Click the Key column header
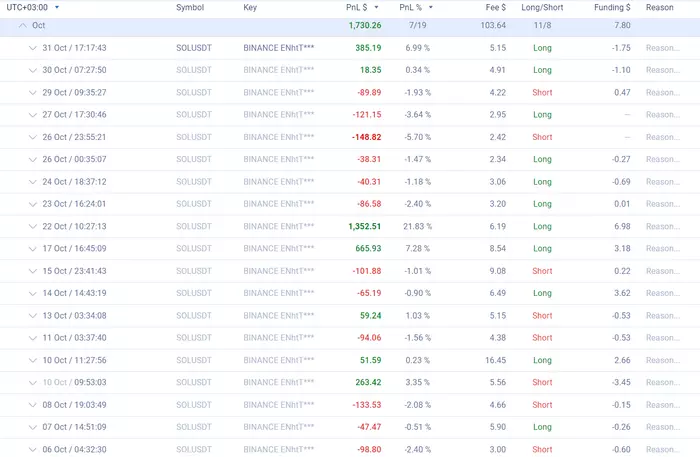The image size is (700, 457). (250, 8)
